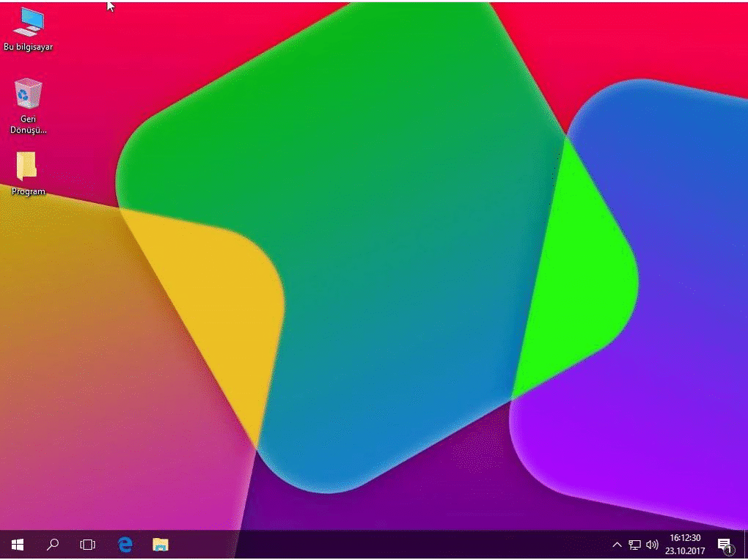Image resolution: width=748 pixels, height=560 pixels.
Task: Open File Explorer from the taskbar
Action: [x=161, y=545]
